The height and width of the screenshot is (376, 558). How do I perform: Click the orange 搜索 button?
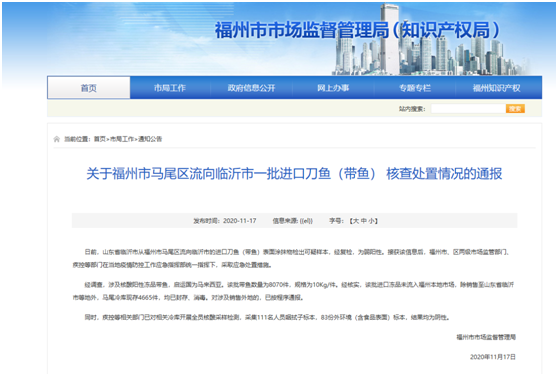pos(515,108)
